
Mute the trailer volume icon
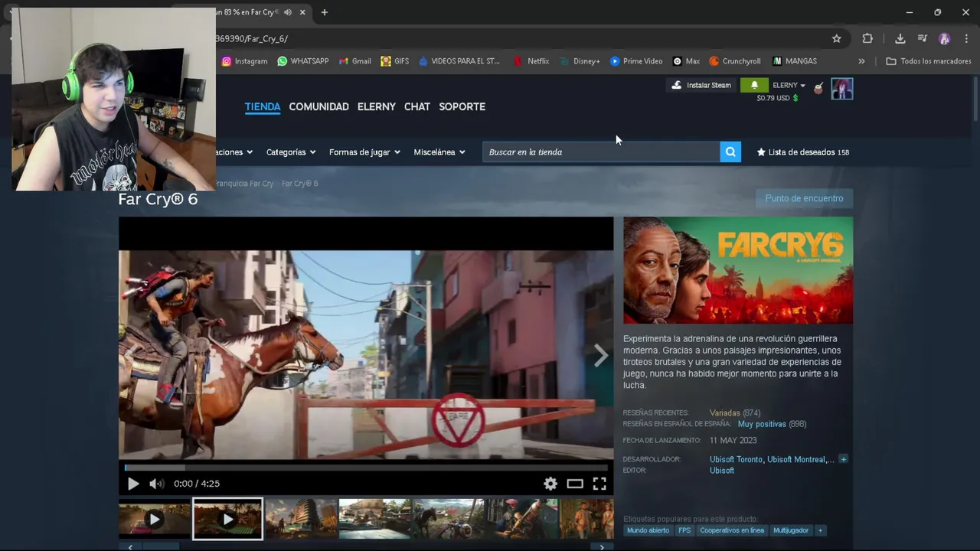click(156, 484)
